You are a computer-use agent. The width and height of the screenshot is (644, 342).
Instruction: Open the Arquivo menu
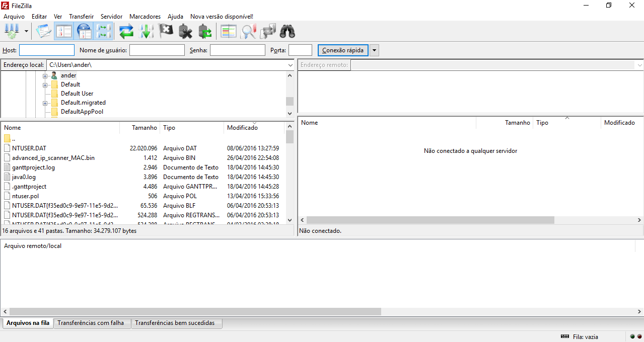coord(14,17)
